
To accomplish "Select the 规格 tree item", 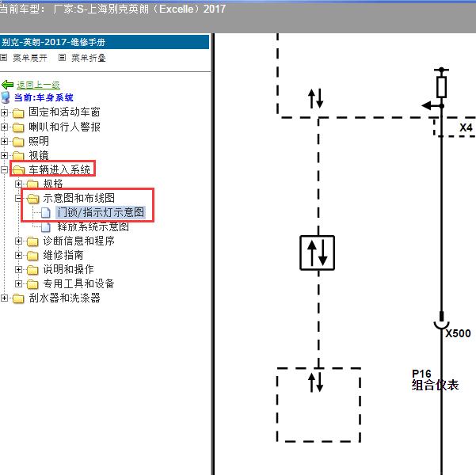I will pyautogui.click(x=53, y=184).
